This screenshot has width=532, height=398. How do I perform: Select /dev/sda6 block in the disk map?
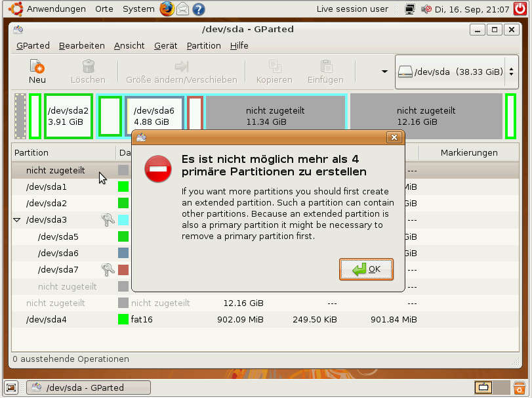[x=153, y=116]
